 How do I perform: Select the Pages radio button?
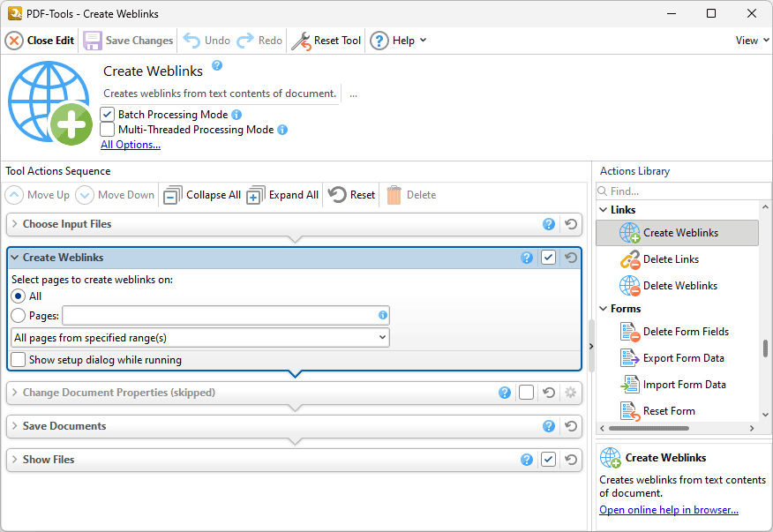[19, 316]
